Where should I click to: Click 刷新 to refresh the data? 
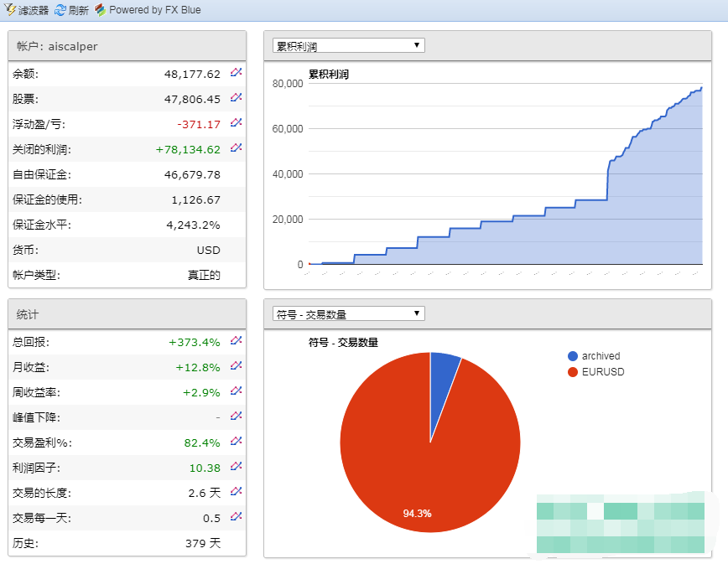click(x=71, y=10)
